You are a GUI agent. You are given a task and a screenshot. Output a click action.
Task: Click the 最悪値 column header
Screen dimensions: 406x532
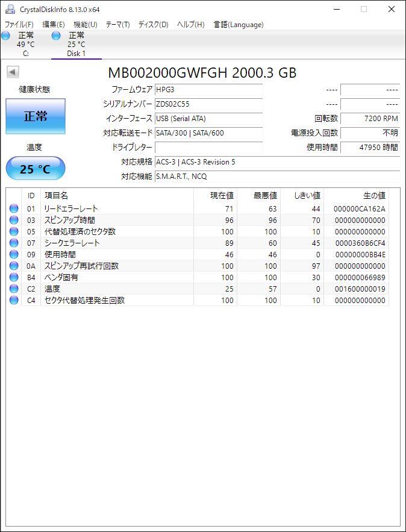click(258, 196)
